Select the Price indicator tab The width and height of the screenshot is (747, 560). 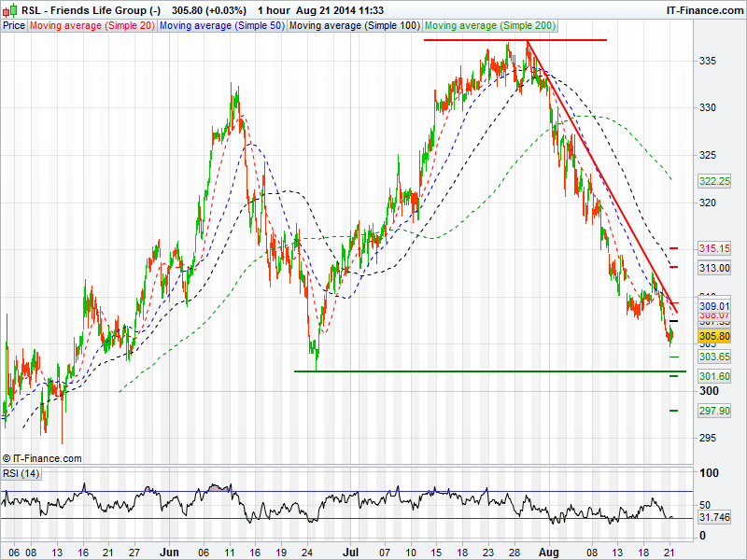(x=14, y=26)
